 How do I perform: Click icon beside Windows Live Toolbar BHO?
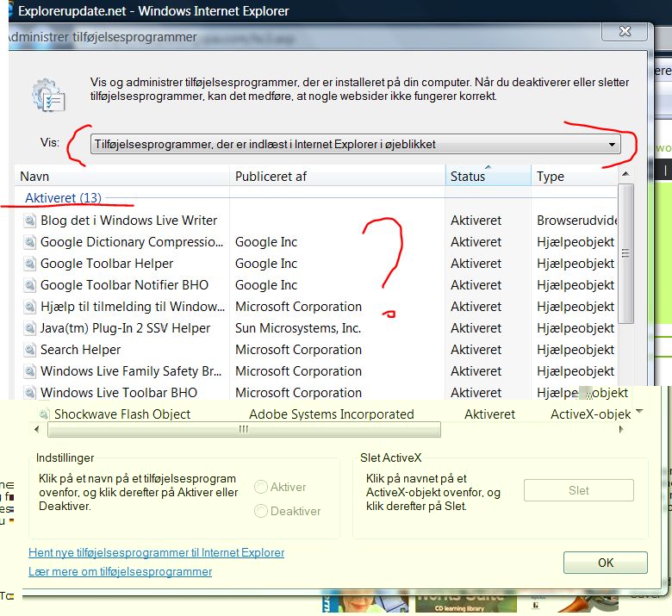point(29,393)
